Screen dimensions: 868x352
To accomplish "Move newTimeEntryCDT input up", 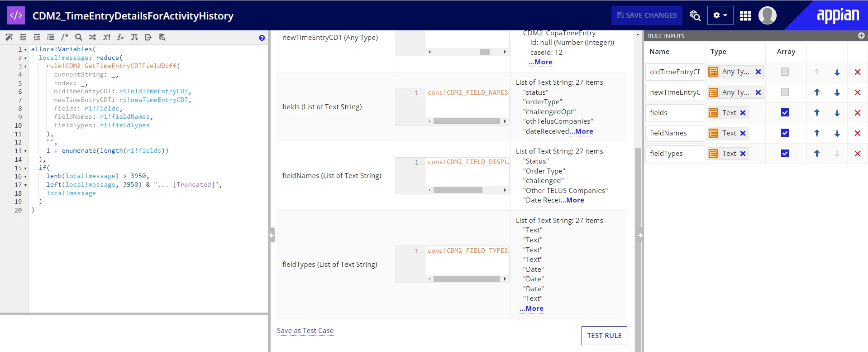I will coord(817,92).
